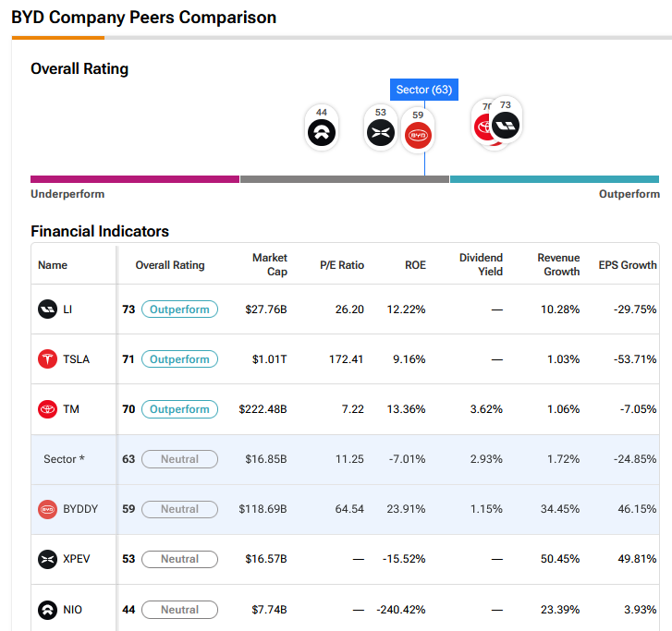The image size is (672, 631).
Task: Click the BYD icon in BYDDY row
Action: pyautogui.click(x=47, y=509)
